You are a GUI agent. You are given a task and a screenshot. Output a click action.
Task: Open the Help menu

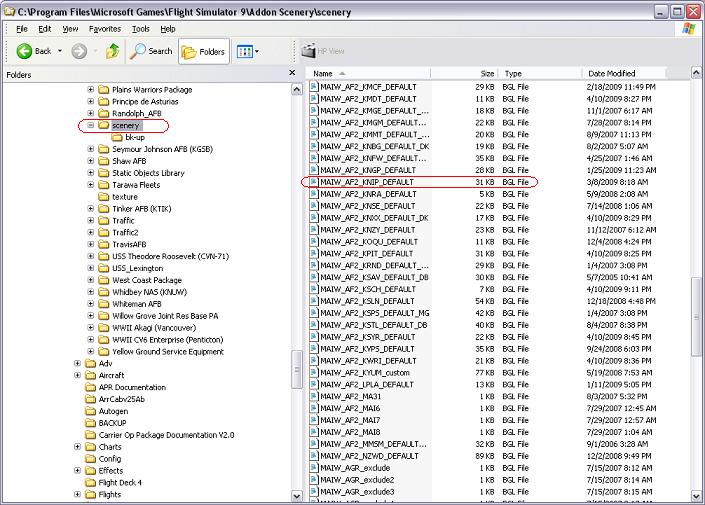(x=168, y=29)
